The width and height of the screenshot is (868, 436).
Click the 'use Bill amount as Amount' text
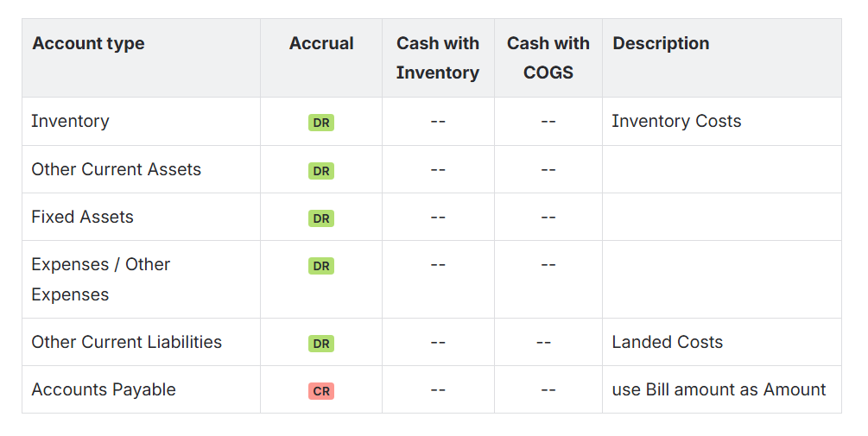(719, 389)
